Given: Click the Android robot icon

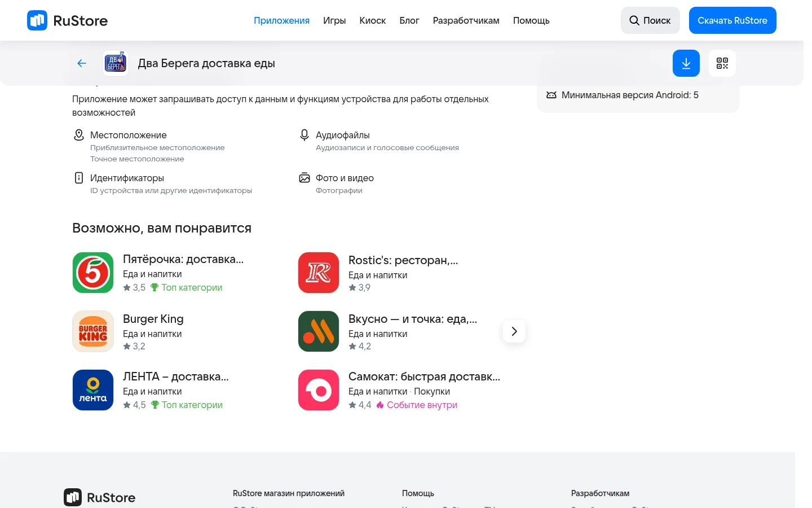Looking at the screenshot, I should tap(551, 95).
